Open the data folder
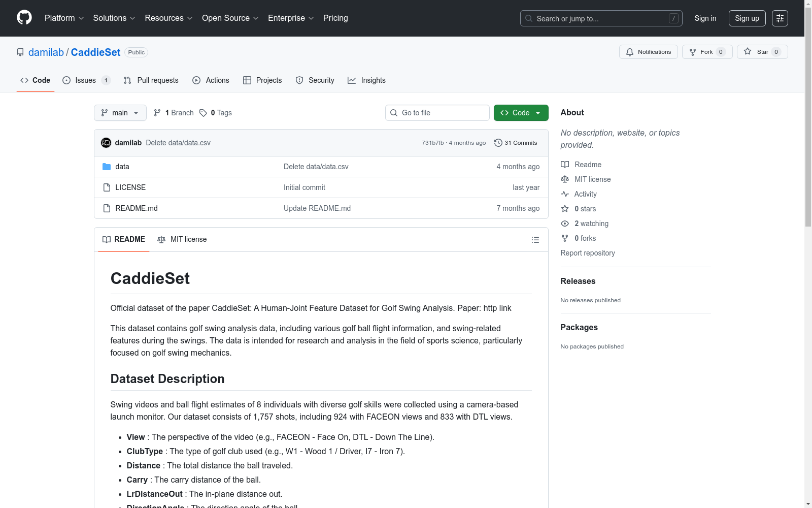This screenshot has height=508, width=812. [122, 167]
